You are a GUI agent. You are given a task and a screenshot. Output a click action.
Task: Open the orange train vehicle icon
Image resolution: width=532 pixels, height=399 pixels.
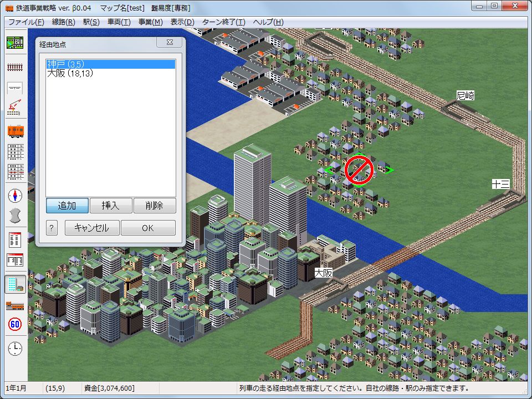tap(15, 131)
